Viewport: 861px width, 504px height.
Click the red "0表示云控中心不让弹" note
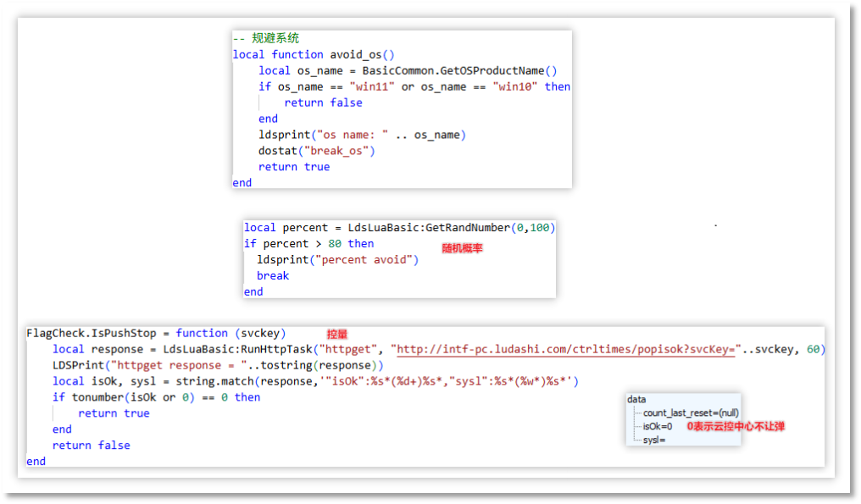[x=735, y=426]
